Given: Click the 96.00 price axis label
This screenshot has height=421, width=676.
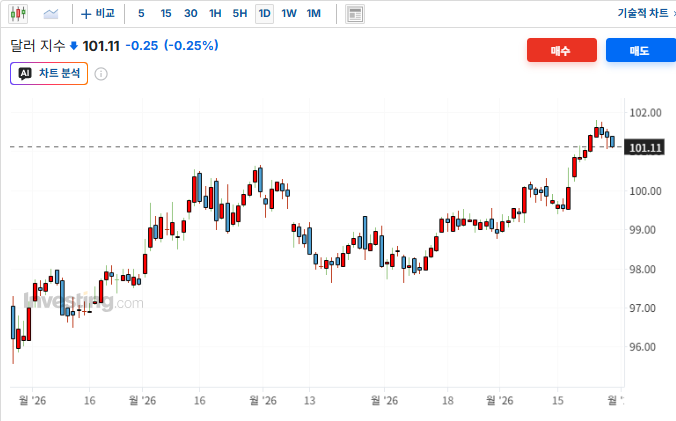Looking at the screenshot, I should (642, 347).
